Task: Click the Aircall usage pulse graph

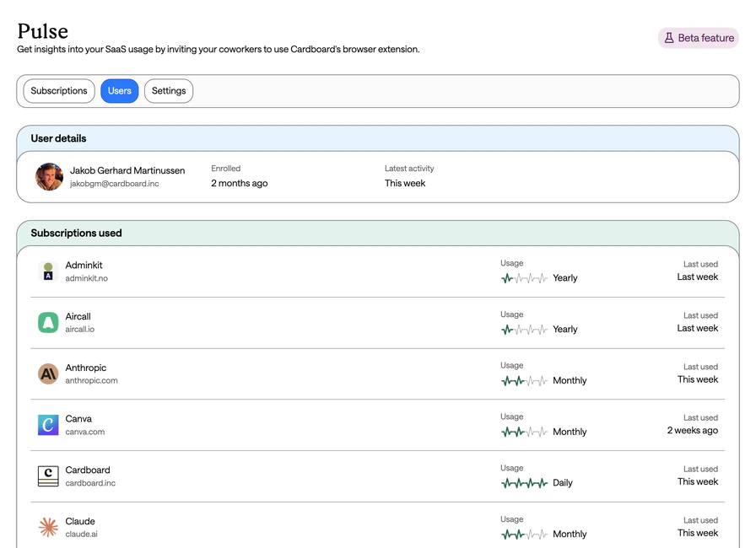Action: pos(525,330)
